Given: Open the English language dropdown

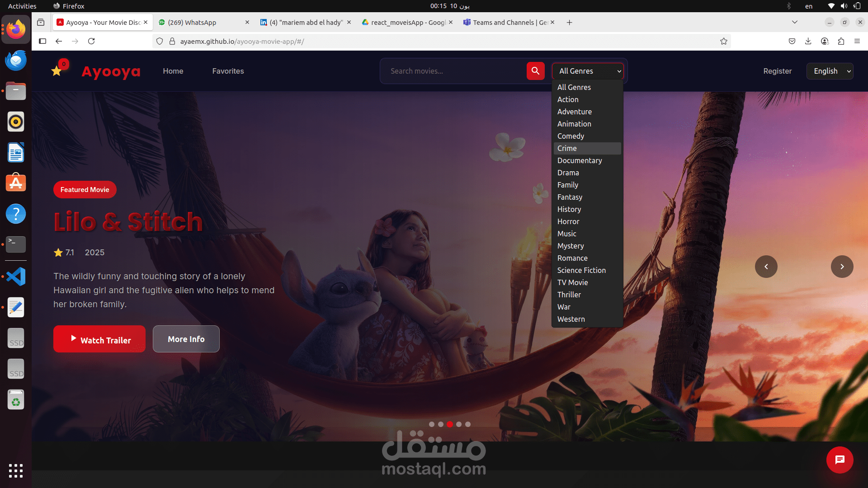Looking at the screenshot, I should coord(830,71).
